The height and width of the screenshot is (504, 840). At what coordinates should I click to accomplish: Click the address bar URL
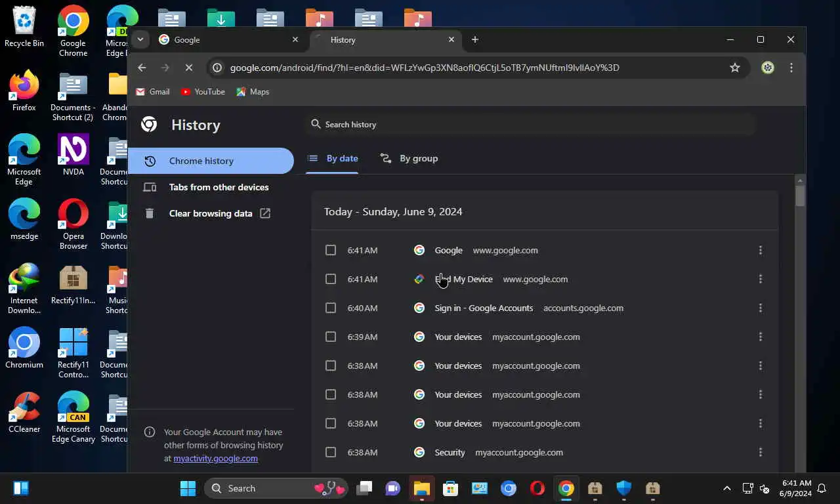[x=425, y=68]
